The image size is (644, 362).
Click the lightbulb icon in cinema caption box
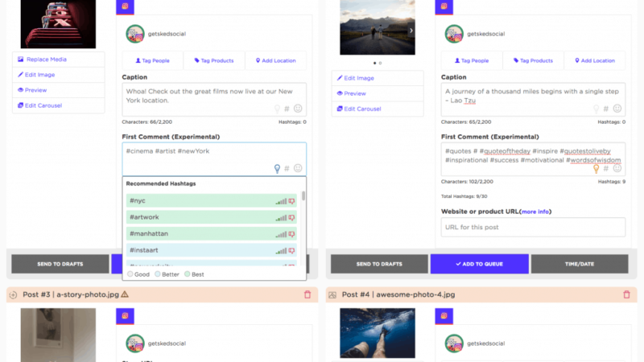coord(277,109)
